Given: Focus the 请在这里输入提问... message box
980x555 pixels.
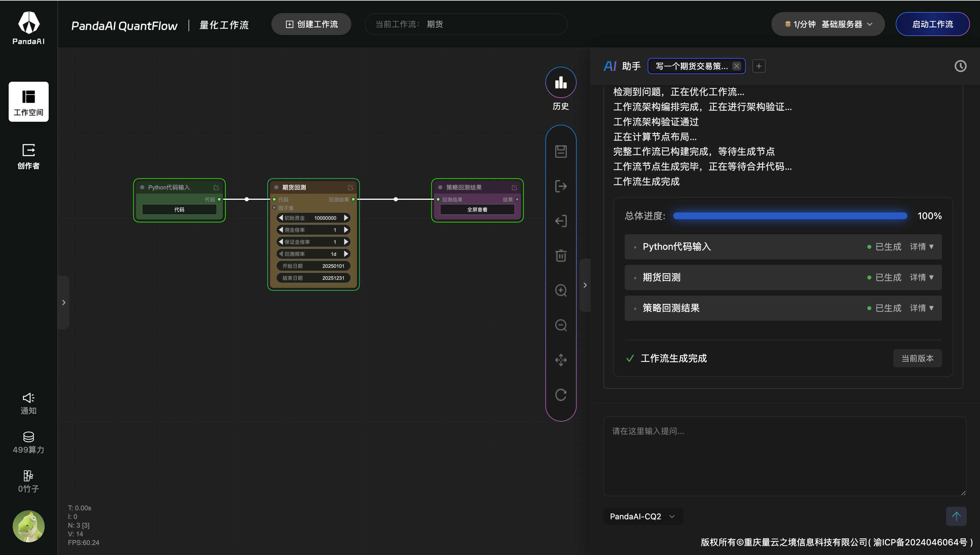Looking at the screenshot, I should [x=785, y=456].
